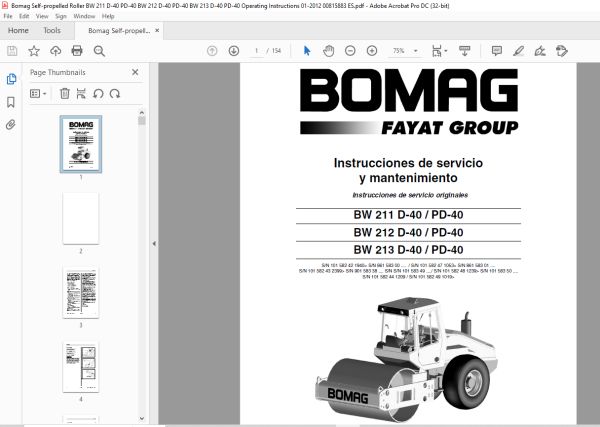
Task: Select page 1 thumbnail
Action: coord(81,144)
